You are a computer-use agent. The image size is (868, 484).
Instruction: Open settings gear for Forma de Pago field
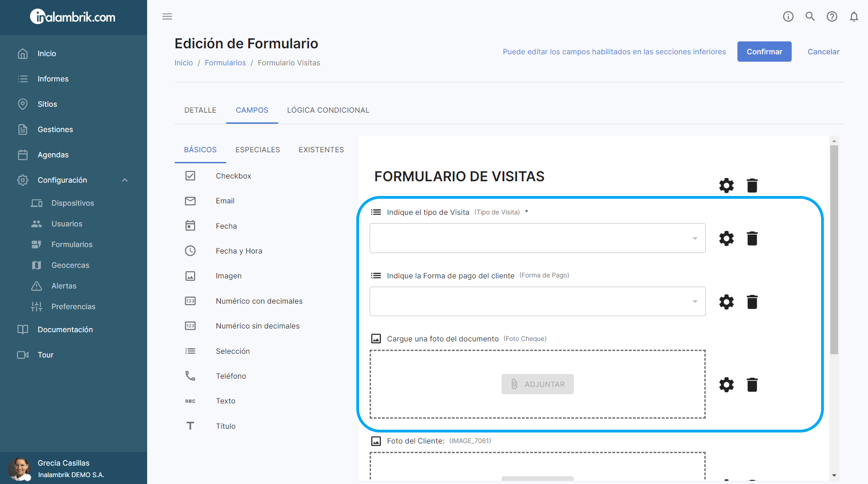[726, 302]
